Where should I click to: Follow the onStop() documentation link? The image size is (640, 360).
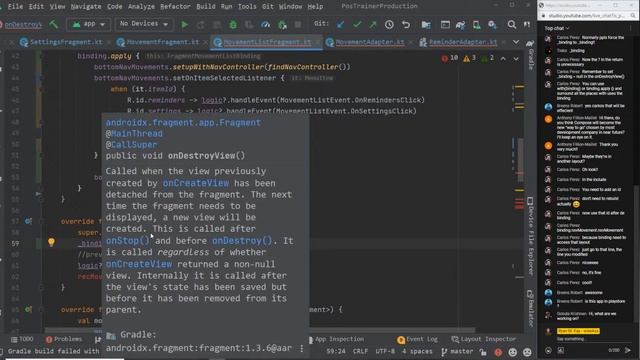[128, 241]
